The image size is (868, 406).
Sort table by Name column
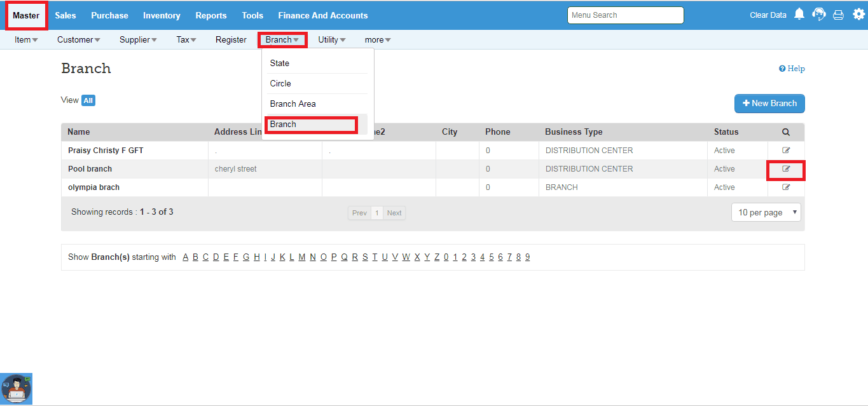pos(79,132)
